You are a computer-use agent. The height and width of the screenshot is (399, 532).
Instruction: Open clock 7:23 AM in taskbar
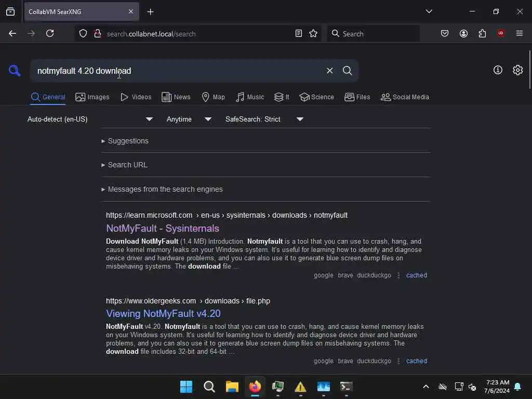pyautogui.click(x=497, y=387)
